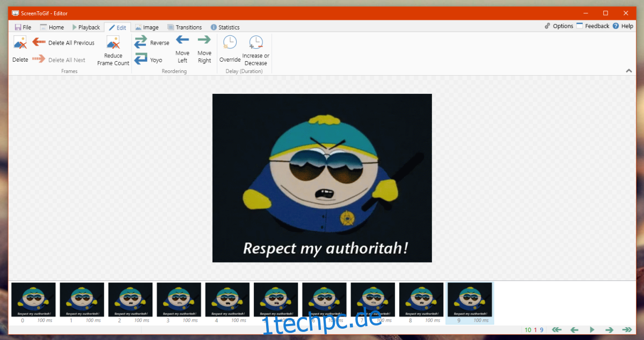Viewport: 644px width, 340px height.
Task: Open the Playback tab
Action: click(x=86, y=27)
